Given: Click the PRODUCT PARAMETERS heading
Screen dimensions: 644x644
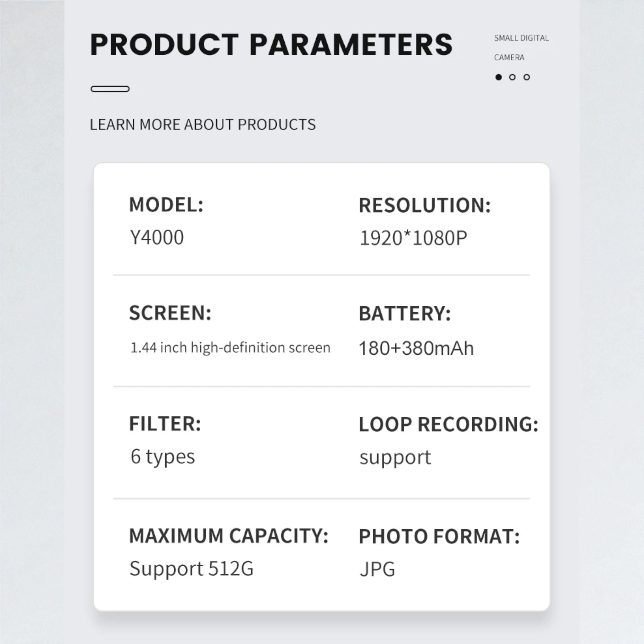Looking at the screenshot, I should tap(271, 45).
